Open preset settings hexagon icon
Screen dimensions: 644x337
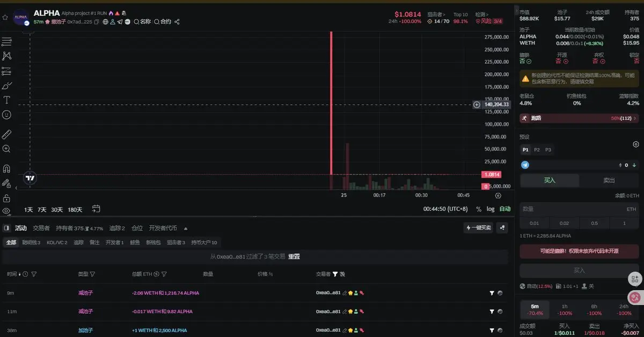tap(635, 144)
